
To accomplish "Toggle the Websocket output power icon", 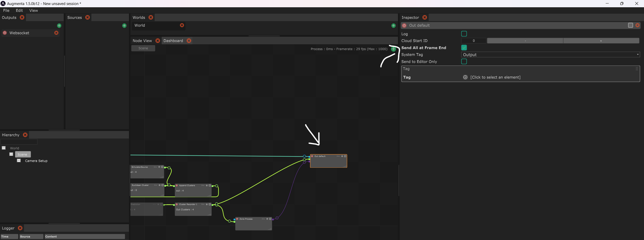I will pos(5,33).
